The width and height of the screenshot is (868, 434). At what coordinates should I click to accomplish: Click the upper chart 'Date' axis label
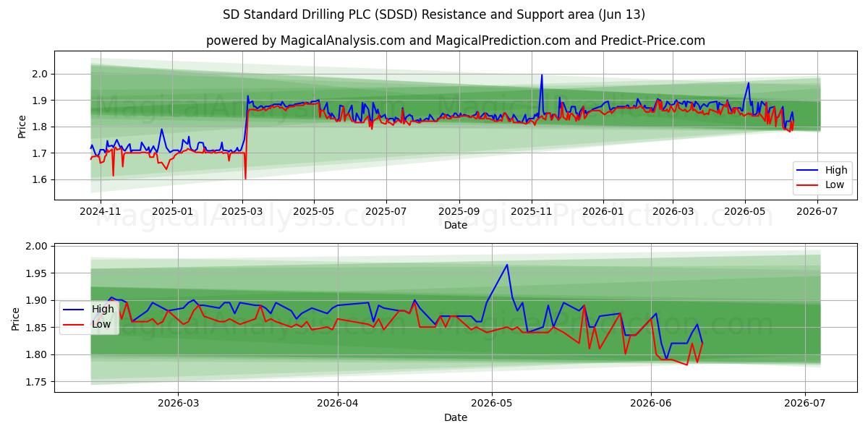[456, 226]
